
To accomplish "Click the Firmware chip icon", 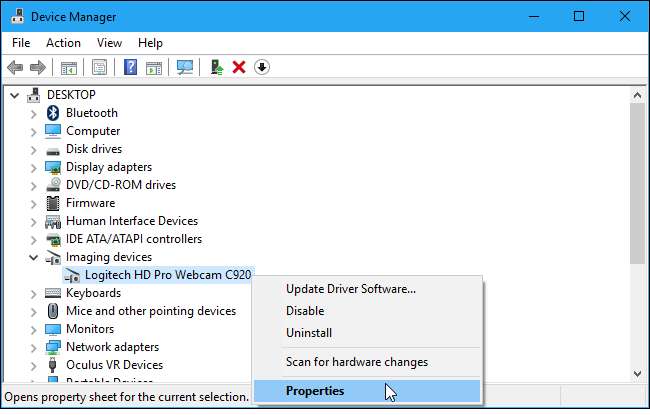I will click(x=53, y=203).
